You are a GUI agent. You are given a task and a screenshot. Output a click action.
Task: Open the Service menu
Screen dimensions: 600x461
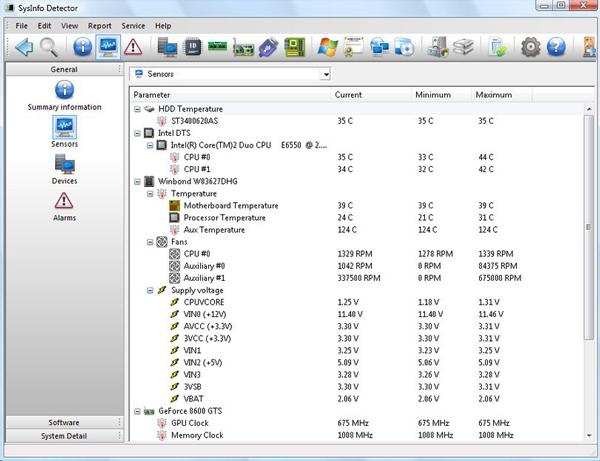pyautogui.click(x=133, y=26)
